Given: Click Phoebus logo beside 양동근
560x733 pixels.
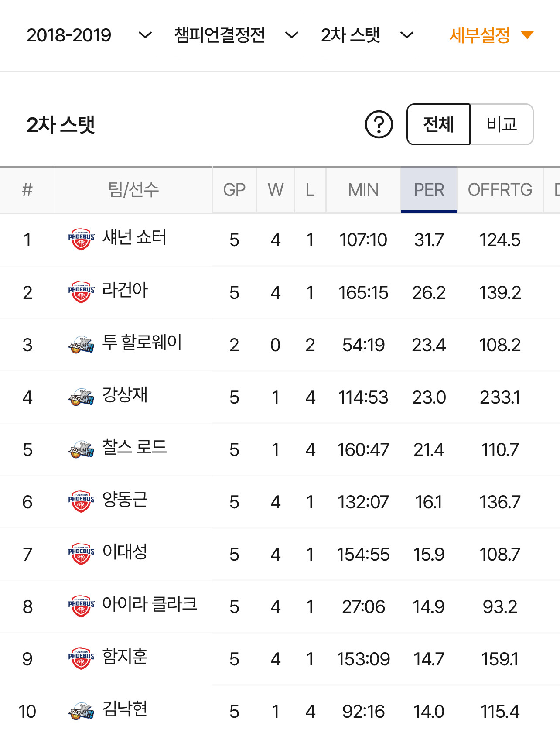Looking at the screenshot, I should 81,502.
